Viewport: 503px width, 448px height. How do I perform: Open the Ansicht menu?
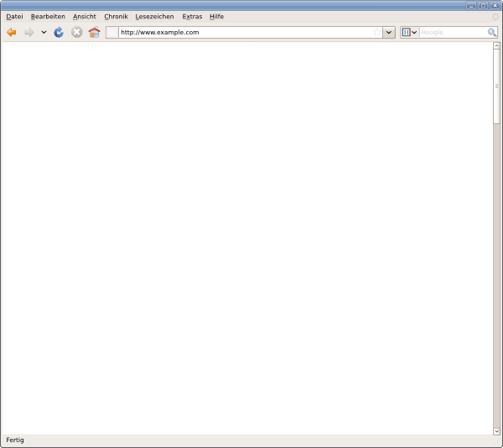point(85,17)
